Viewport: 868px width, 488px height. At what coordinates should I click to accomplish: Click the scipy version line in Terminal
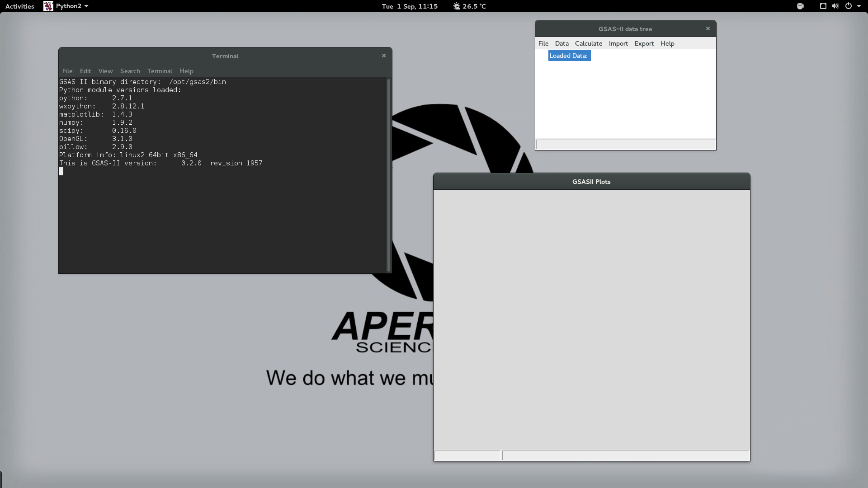pyautogui.click(x=98, y=131)
